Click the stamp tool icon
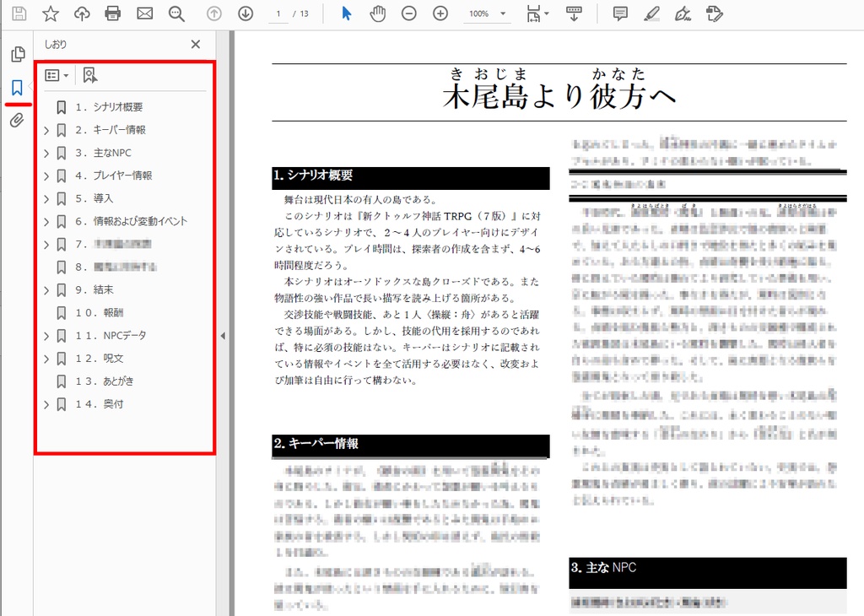864x616 pixels. click(x=715, y=14)
